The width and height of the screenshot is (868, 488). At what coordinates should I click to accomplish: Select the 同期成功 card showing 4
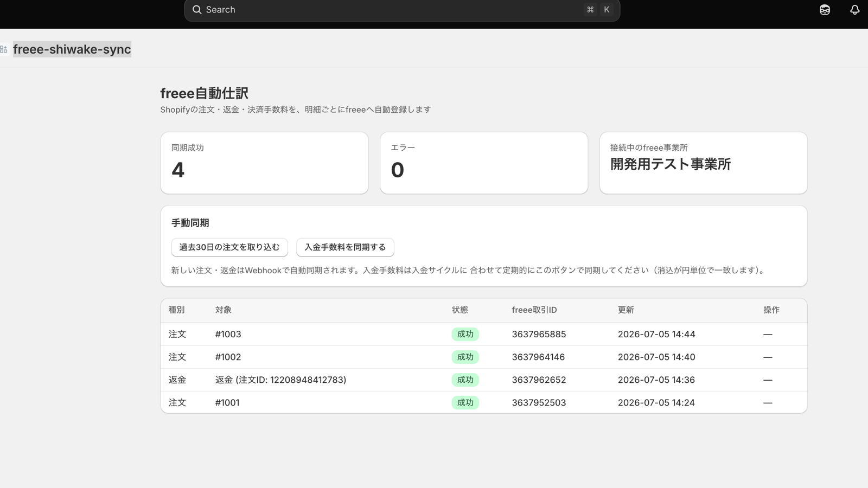(264, 163)
